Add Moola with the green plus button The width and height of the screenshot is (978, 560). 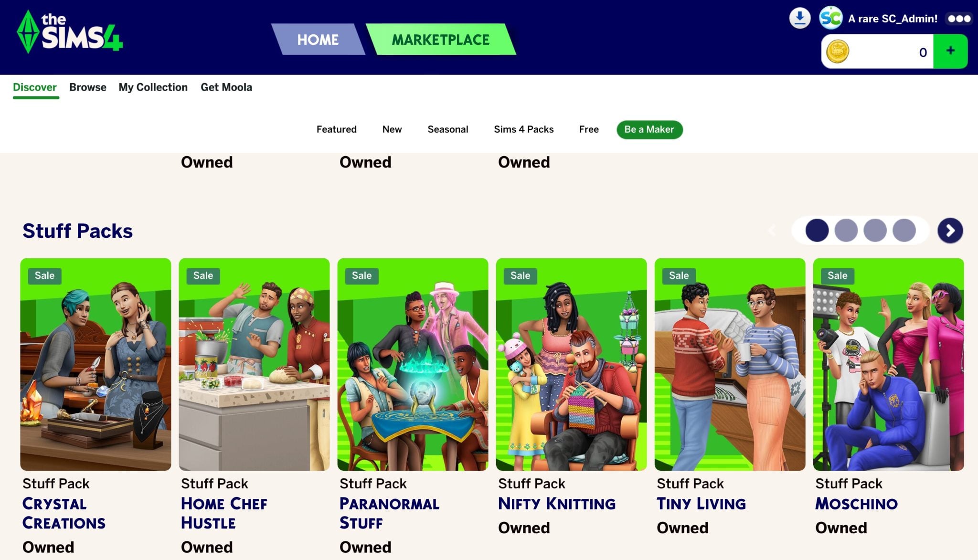click(950, 51)
